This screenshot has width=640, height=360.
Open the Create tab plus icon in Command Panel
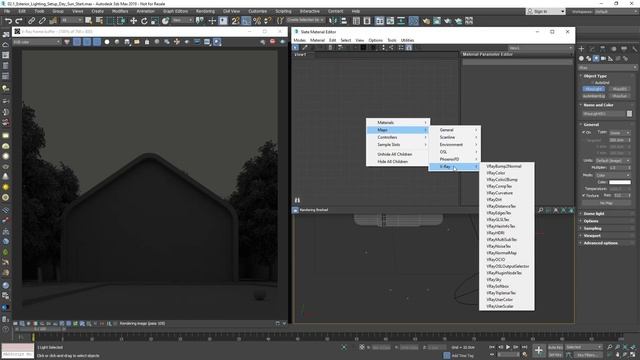tap(582, 49)
